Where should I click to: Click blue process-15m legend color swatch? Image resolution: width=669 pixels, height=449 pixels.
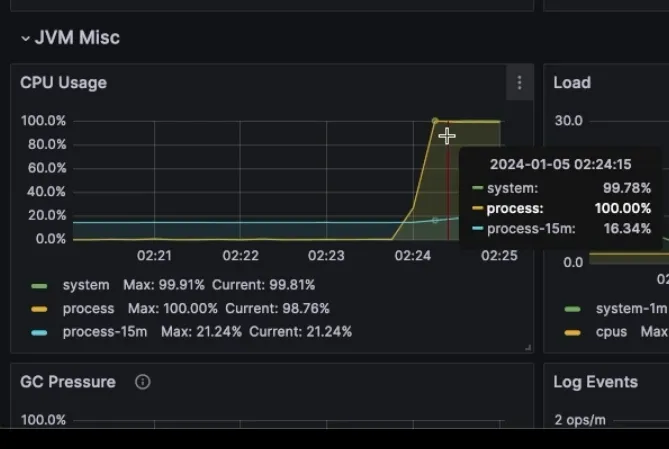39,333
